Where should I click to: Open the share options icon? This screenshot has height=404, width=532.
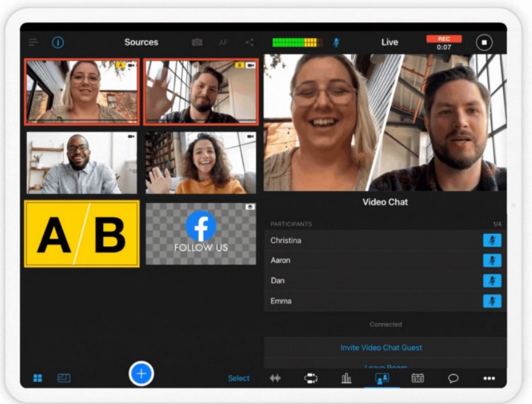[x=248, y=42]
